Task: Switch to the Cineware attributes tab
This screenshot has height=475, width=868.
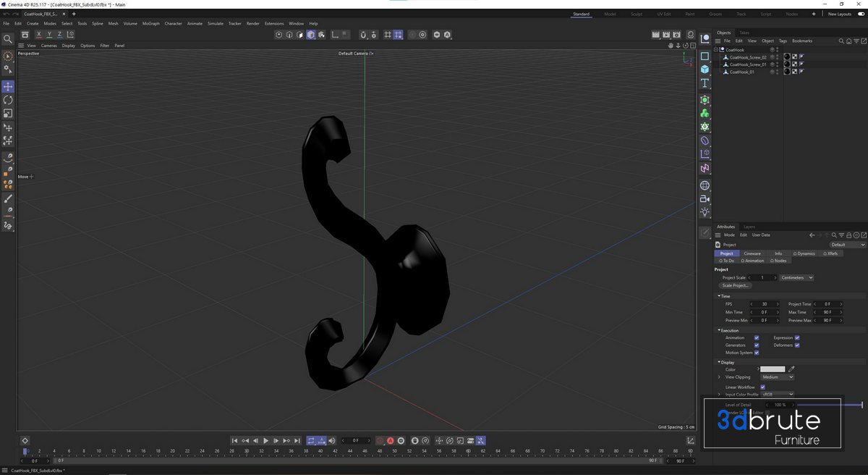Action: tap(752, 253)
